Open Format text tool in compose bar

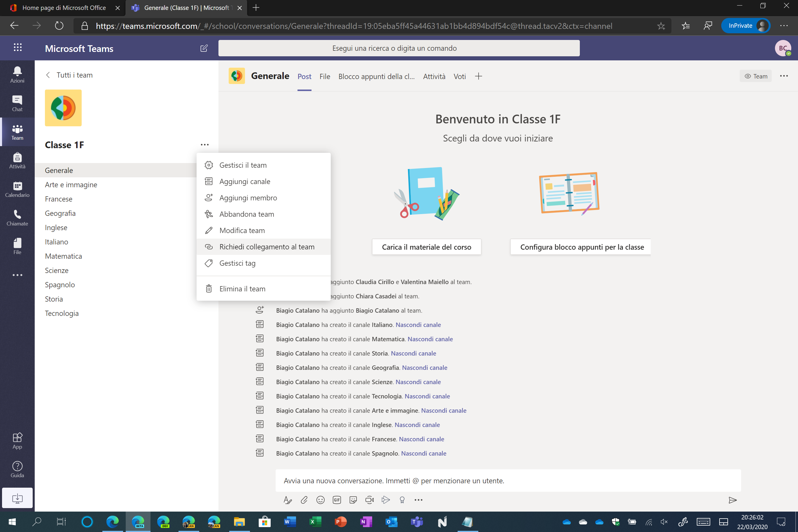click(287, 500)
